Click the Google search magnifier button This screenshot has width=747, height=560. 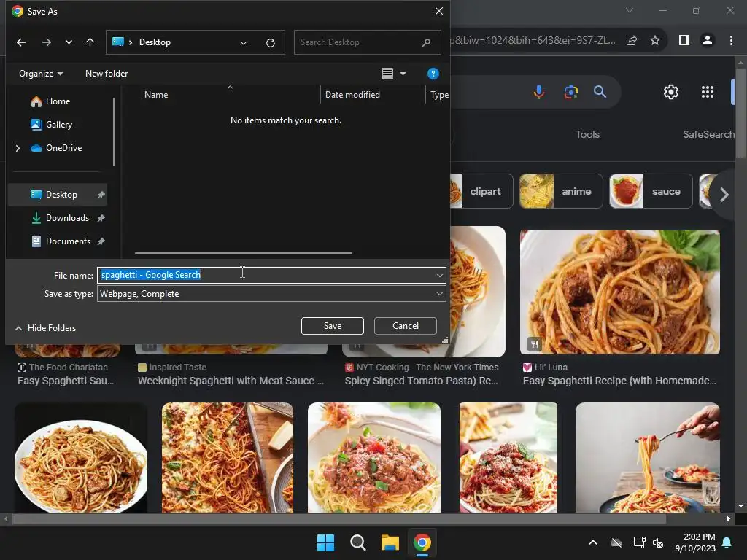(600, 91)
